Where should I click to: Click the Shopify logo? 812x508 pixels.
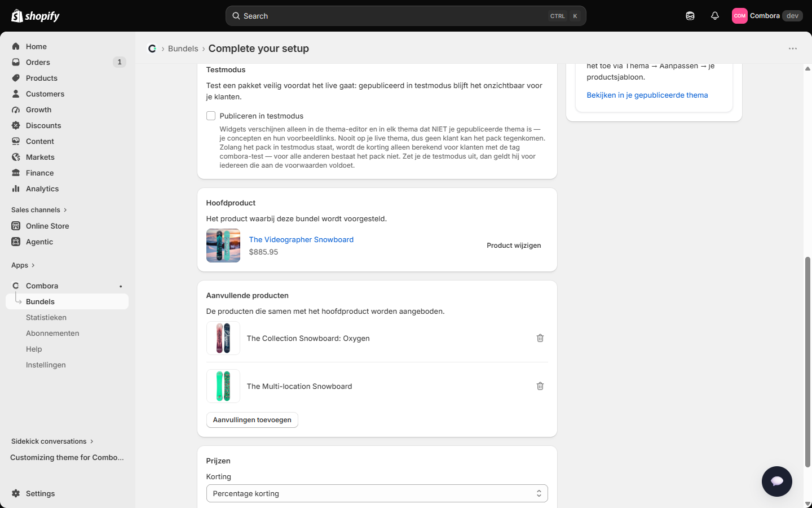tap(36, 16)
